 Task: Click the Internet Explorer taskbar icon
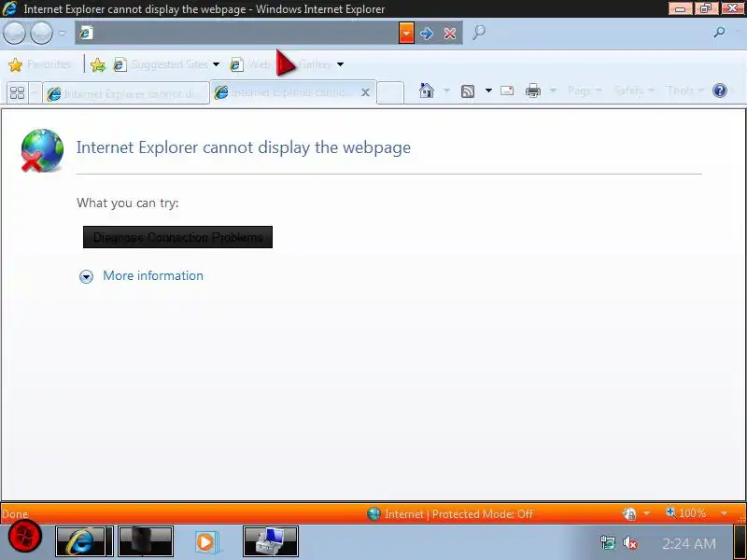coord(84,541)
